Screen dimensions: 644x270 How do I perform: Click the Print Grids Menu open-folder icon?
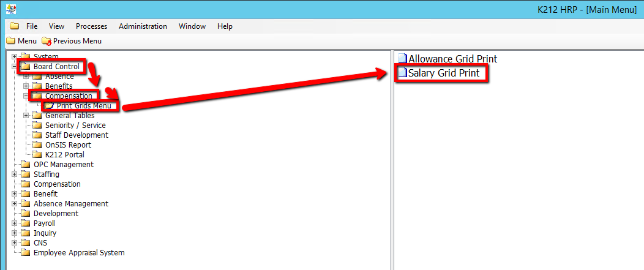(50, 106)
